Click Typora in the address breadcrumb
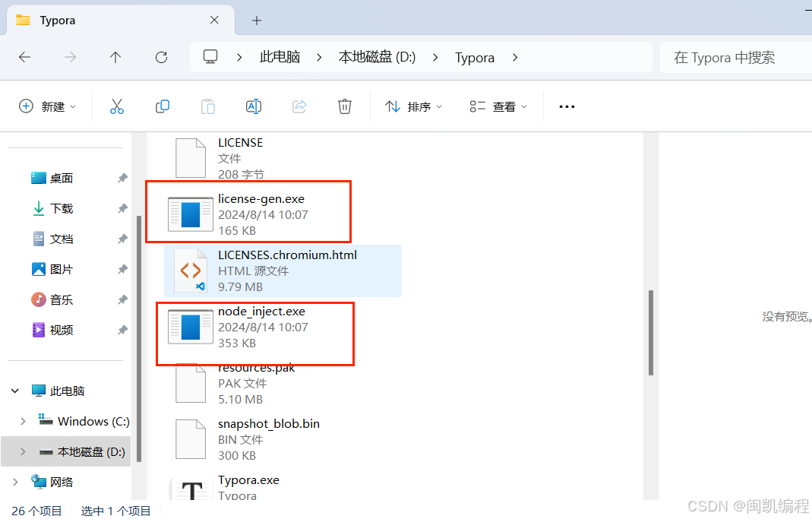Screen dimensions: 812x519 tap(475, 58)
